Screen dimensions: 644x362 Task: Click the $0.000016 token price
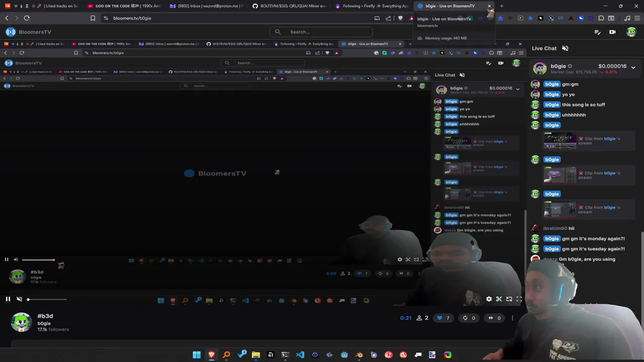[612, 66]
